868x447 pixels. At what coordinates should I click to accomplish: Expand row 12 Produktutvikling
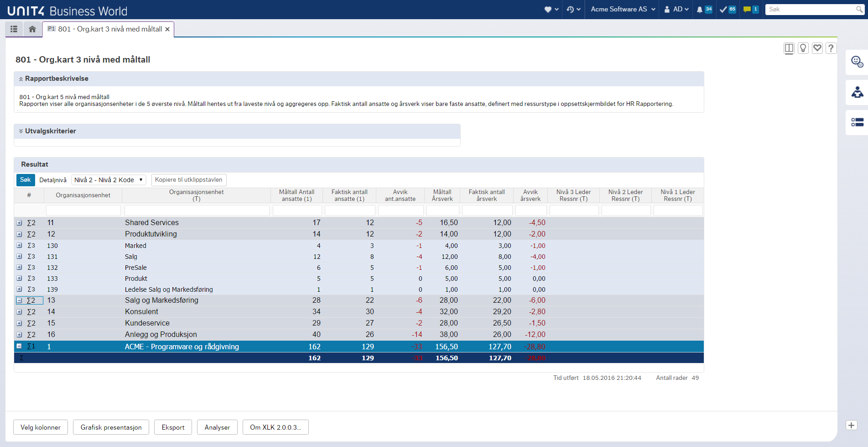[x=19, y=234]
